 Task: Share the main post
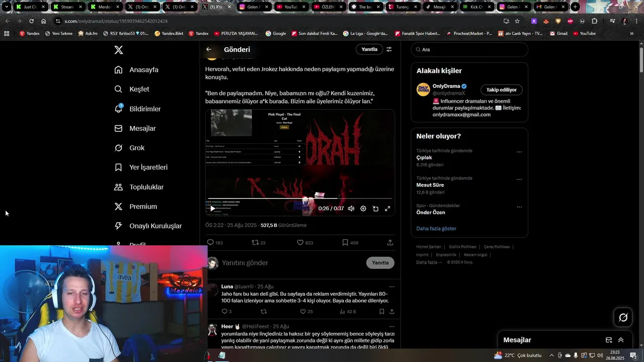point(390,242)
